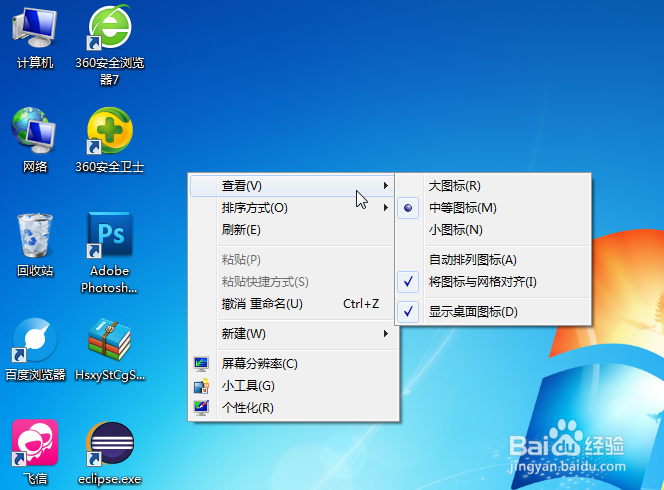Image resolution: width=664 pixels, height=490 pixels.
Task: Select the 中等图标(M) radio option
Action: tap(493, 208)
